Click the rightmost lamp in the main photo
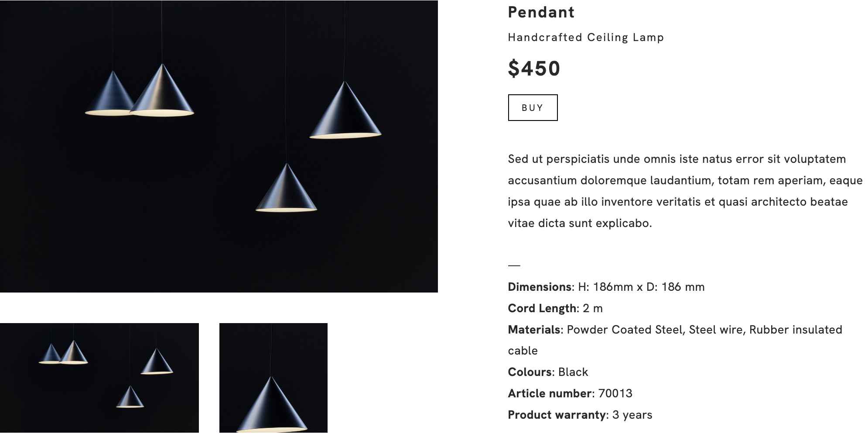Screen dimensions: 868x434 pyautogui.click(x=345, y=114)
